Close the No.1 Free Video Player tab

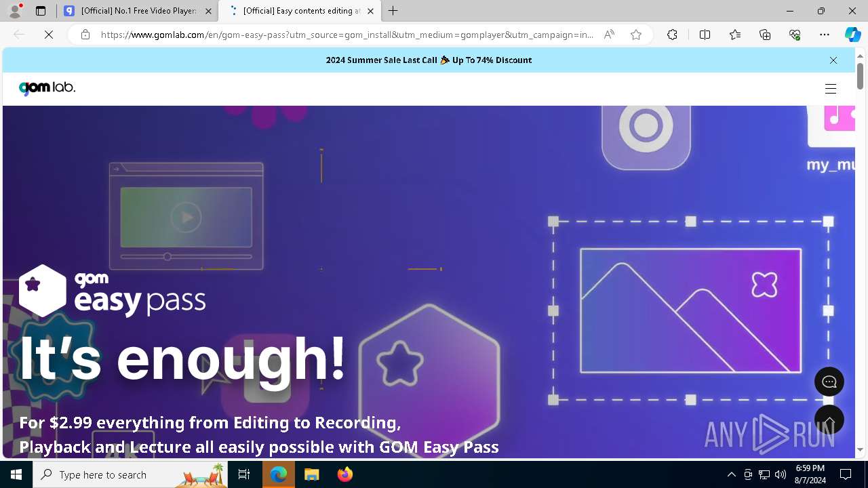click(x=208, y=11)
